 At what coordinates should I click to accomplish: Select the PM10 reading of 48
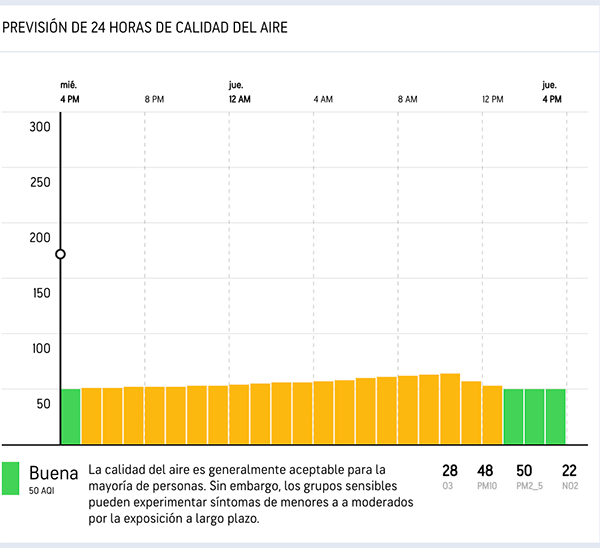coord(485,476)
